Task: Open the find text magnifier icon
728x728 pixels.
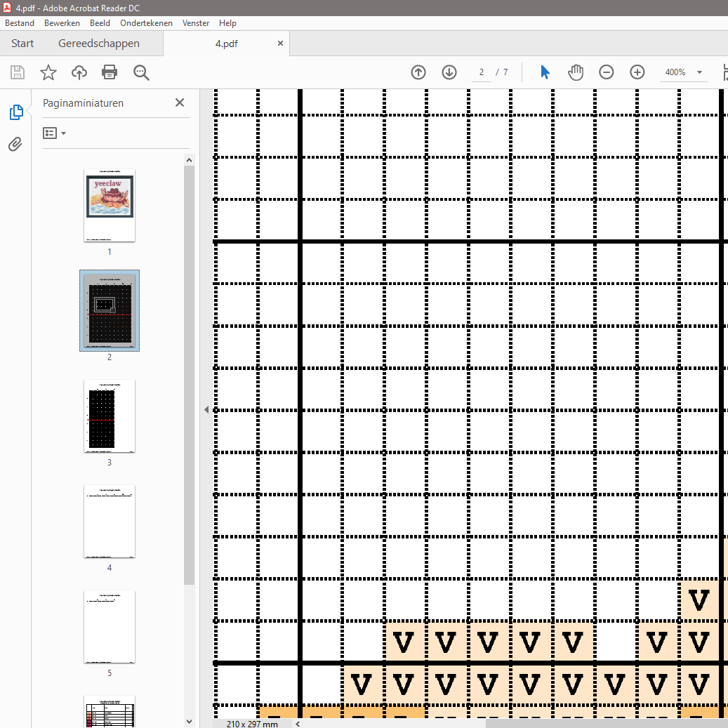Action: click(141, 72)
